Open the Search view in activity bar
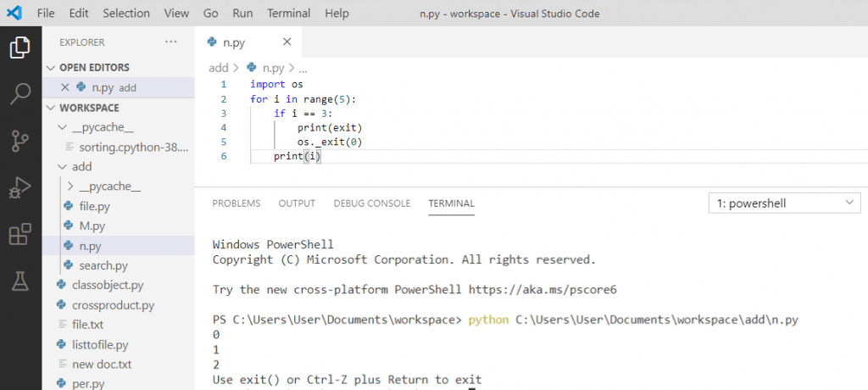 point(20,94)
